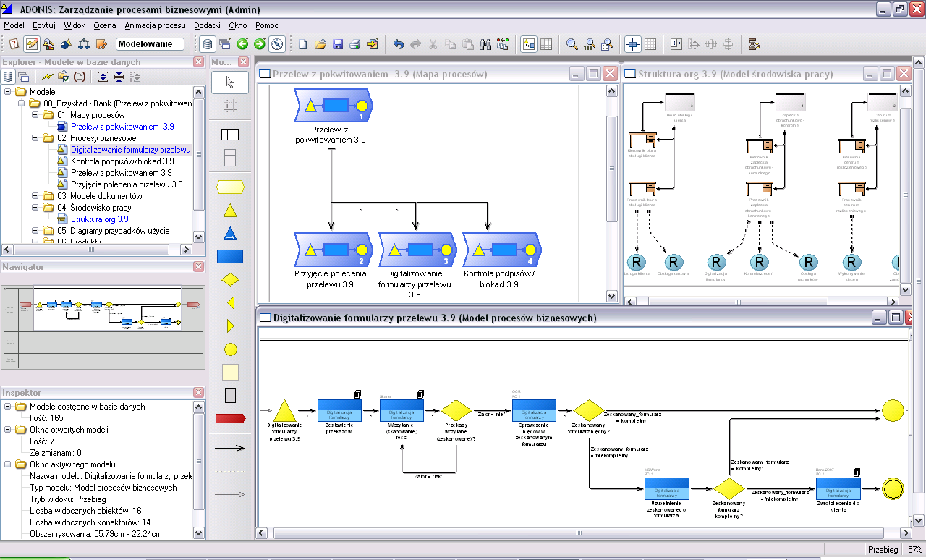Open model using the folder icon
Screen dimensions: 926x560
click(x=320, y=44)
